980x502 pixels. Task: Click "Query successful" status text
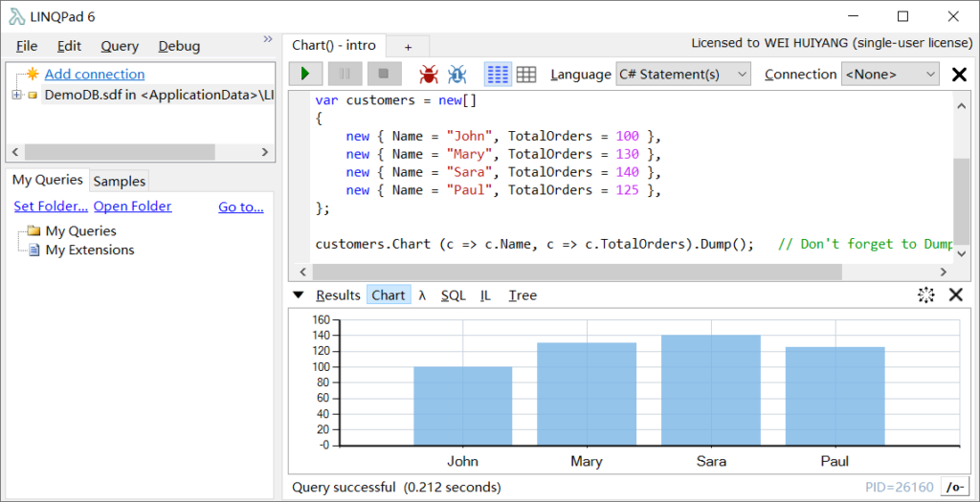tap(344, 487)
